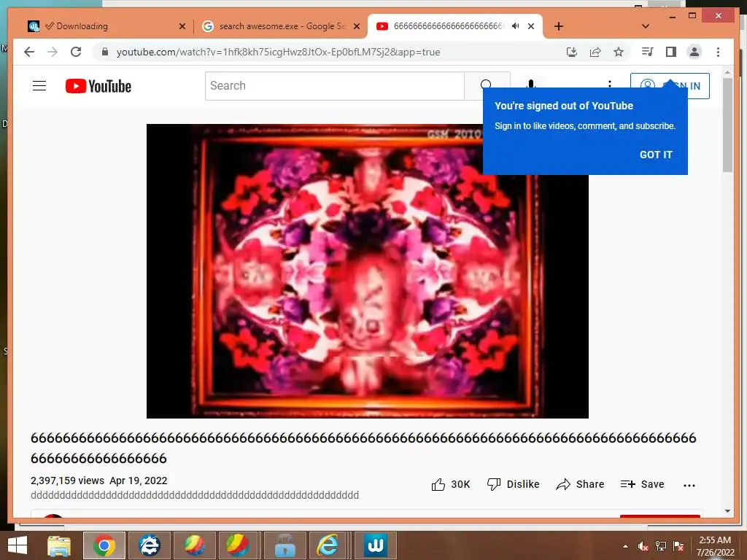Open the blue W app in taskbar

[x=376, y=545]
